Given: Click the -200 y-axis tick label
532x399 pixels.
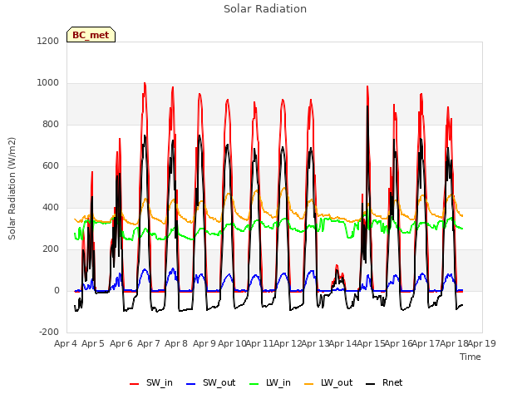Looking at the screenshot, I should pyautogui.click(x=49, y=332).
